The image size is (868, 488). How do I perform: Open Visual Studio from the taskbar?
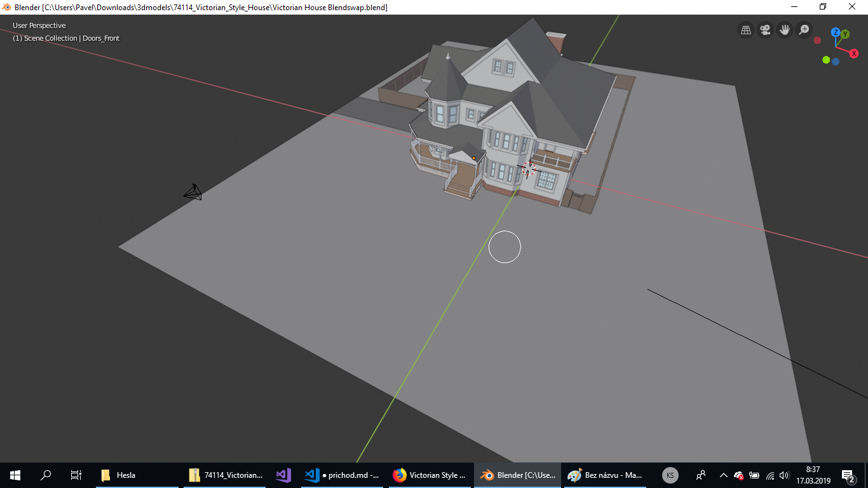click(282, 475)
